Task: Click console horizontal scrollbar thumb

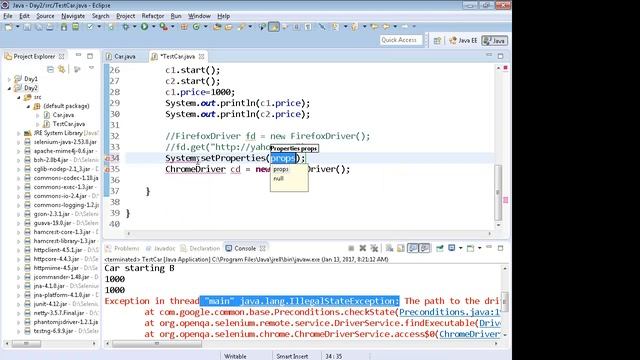Action: pyautogui.click(x=157, y=344)
